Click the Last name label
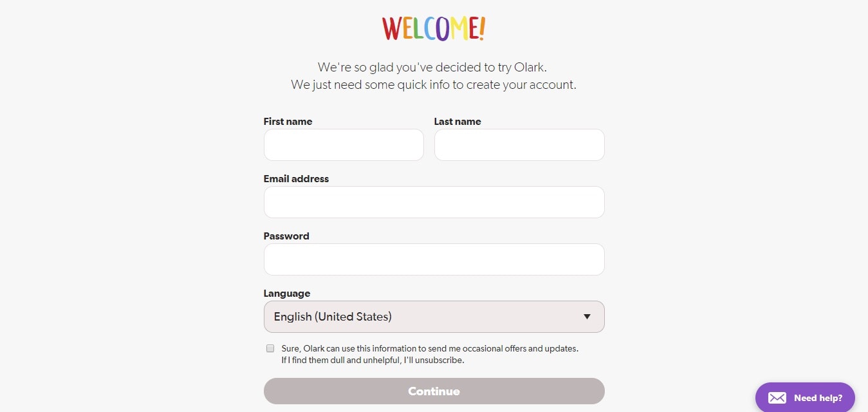The width and height of the screenshot is (868, 412). 457,121
